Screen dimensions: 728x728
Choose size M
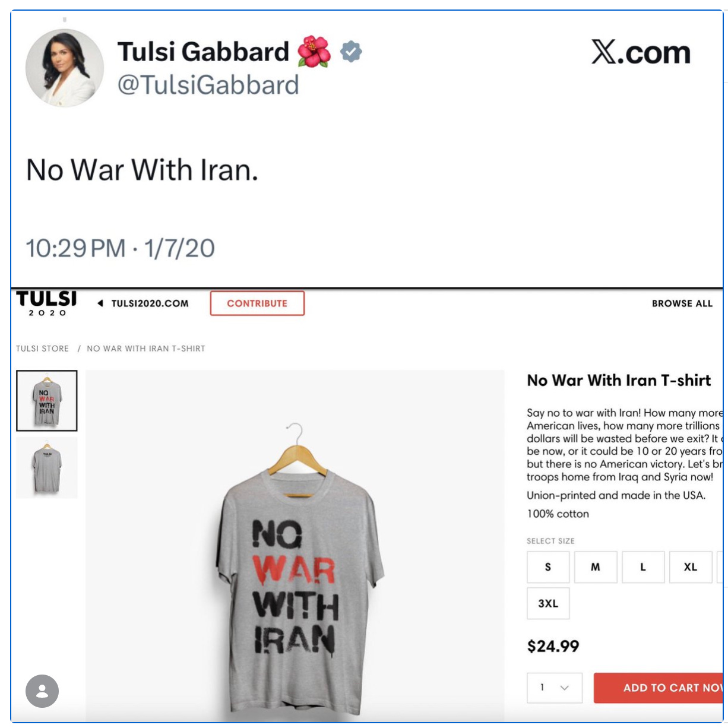tap(596, 567)
